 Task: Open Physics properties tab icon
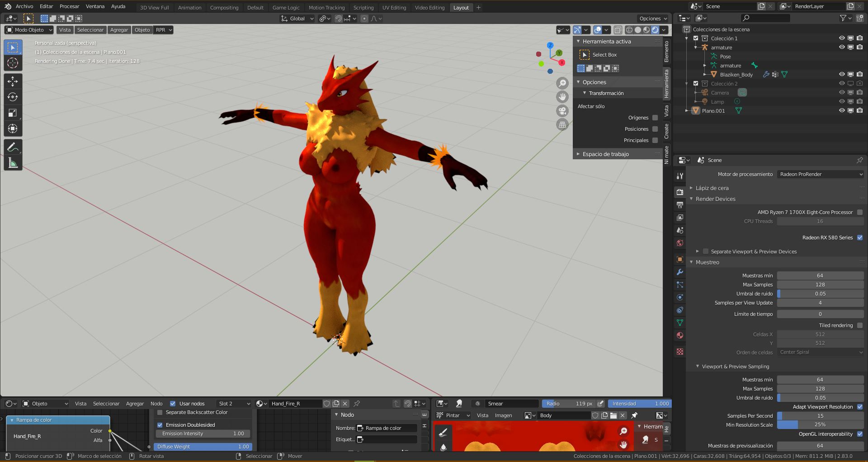point(679,297)
